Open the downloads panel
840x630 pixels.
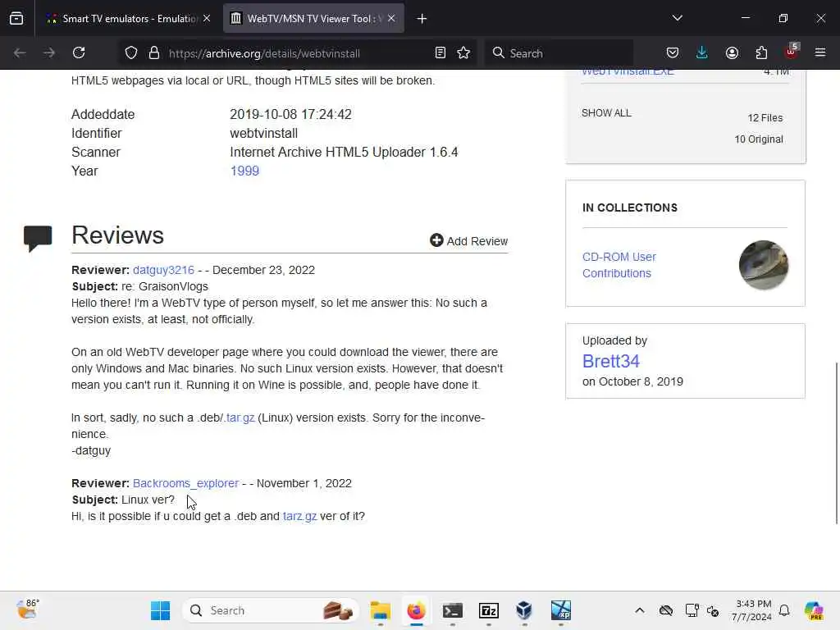point(702,53)
